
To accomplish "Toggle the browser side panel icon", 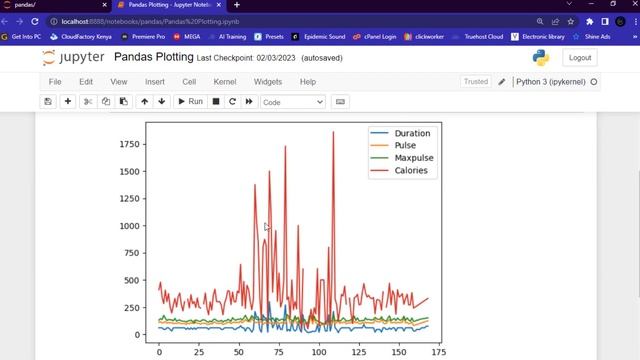I will [605, 22].
